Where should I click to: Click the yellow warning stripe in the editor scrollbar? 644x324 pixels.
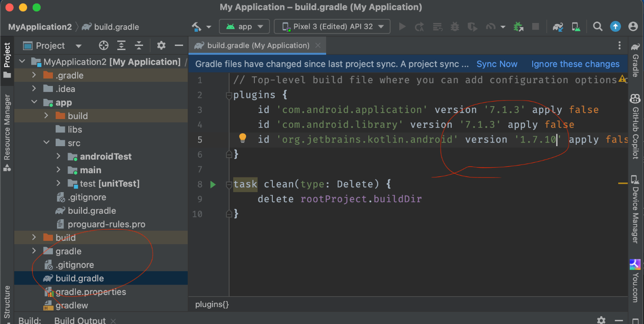click(x=622, y=183)
